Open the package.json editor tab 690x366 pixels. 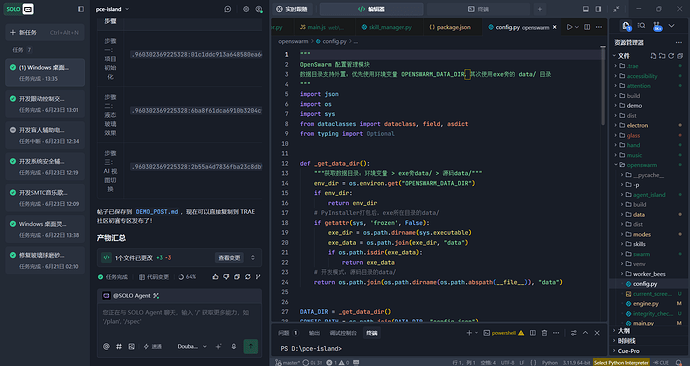[449, 27]
